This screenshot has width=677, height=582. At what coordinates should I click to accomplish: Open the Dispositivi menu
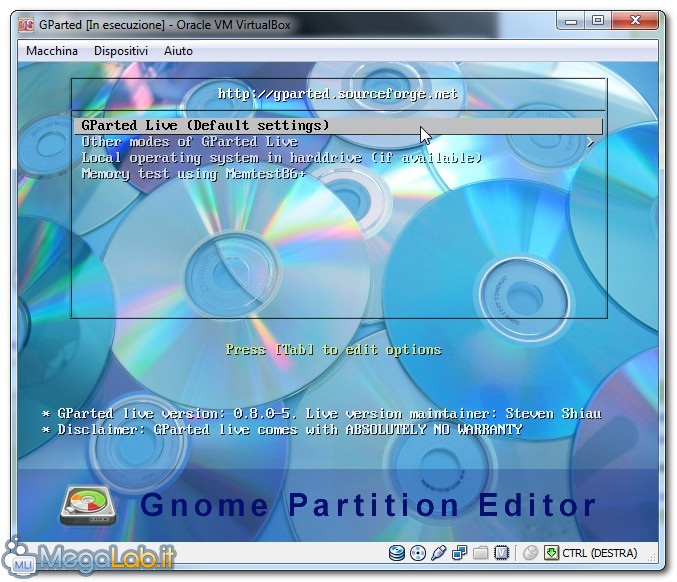[121, 51]
